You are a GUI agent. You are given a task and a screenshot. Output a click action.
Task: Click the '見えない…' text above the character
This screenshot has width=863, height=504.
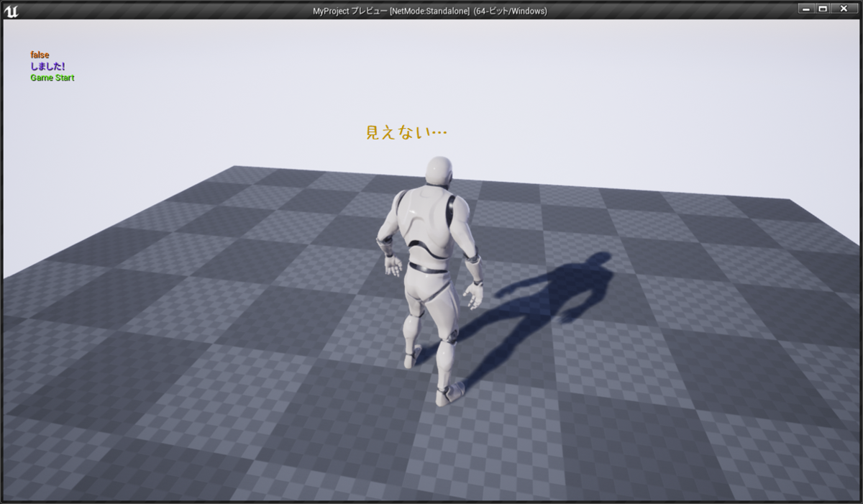(x=407, y=132)
